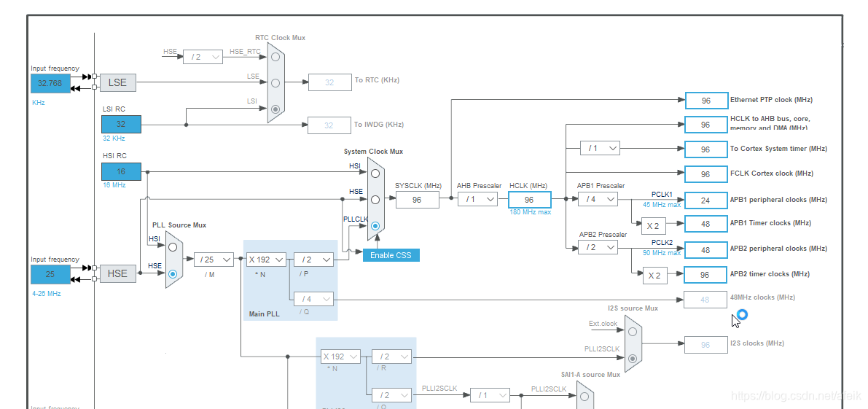Edit APB1 peripheral clocks 24 field
This screenshot has width=868, height=409.
point(706,200)
